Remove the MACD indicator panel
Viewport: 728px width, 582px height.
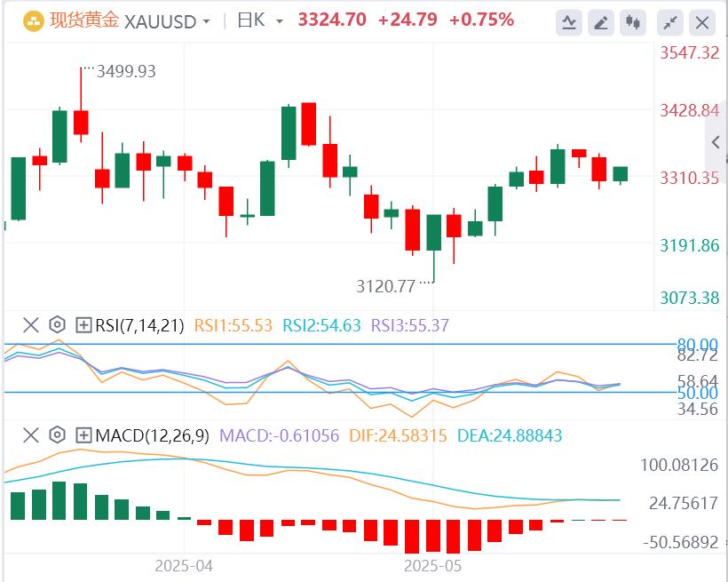[x=30, y=436]
